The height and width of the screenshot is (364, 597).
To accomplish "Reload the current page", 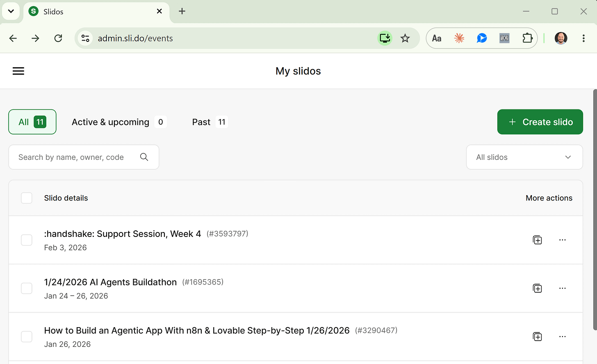I will [58, 38].
